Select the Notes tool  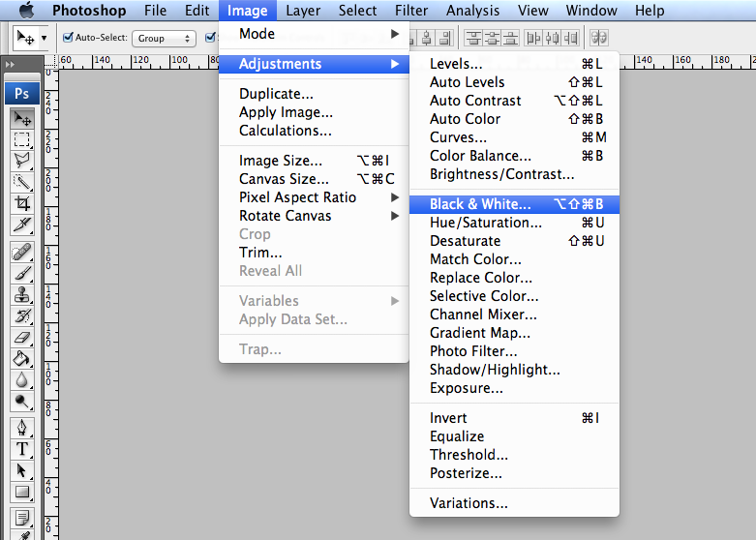(x=22, y=519)
